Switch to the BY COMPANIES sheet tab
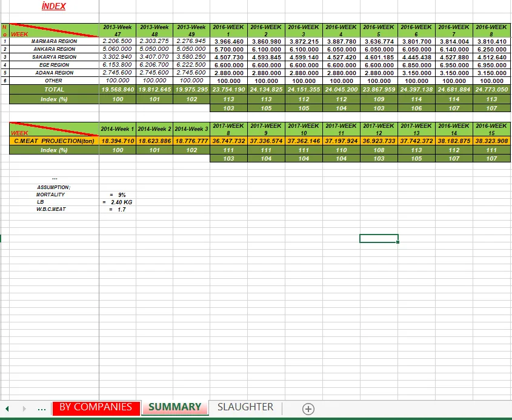The width and height of the screenshot is (512, 420). click(x=96, y=407)
